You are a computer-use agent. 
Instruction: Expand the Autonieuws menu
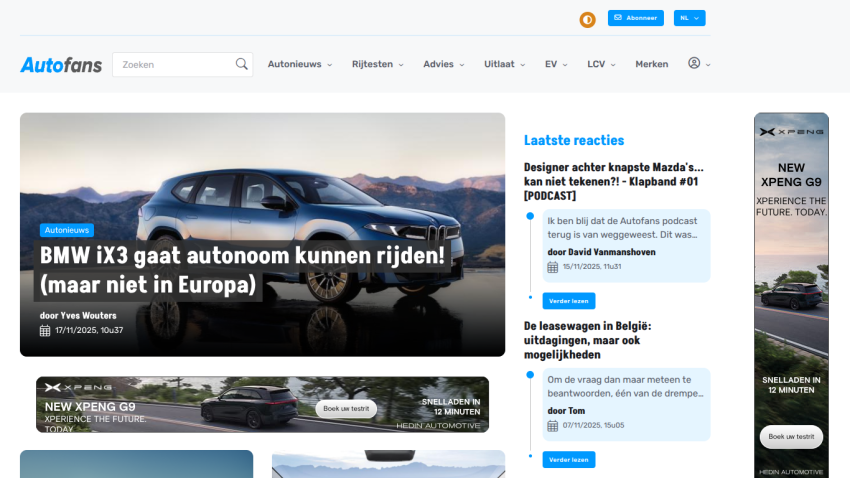(300, 64)
